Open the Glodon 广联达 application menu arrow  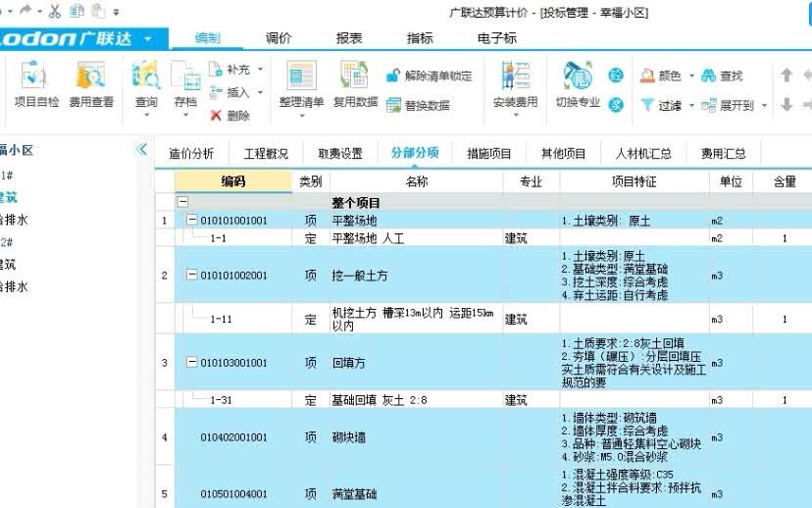[x=148, y=39]
